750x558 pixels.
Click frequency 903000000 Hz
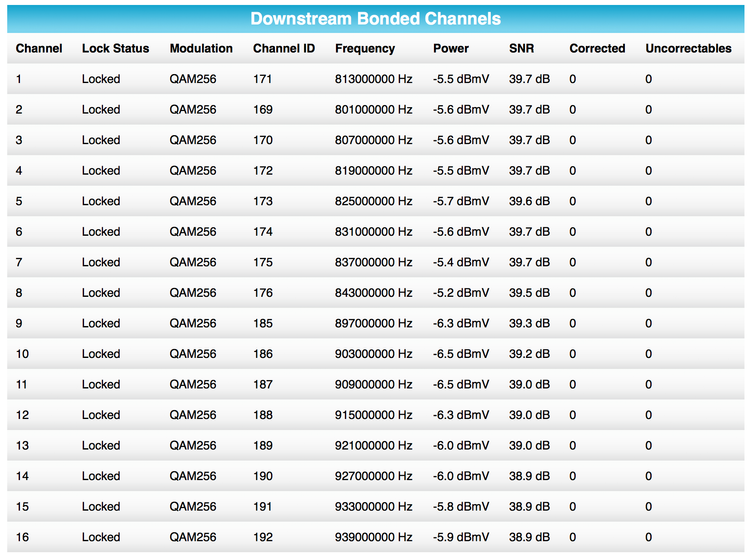(x=374, y=354)
